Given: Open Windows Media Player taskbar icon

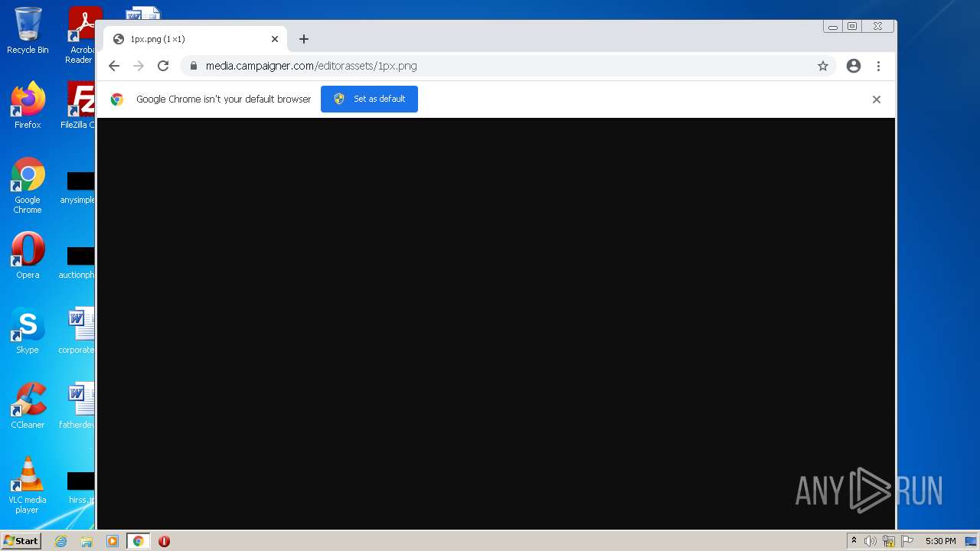Looking at the screenshot, I should click(x=113, y=541).
